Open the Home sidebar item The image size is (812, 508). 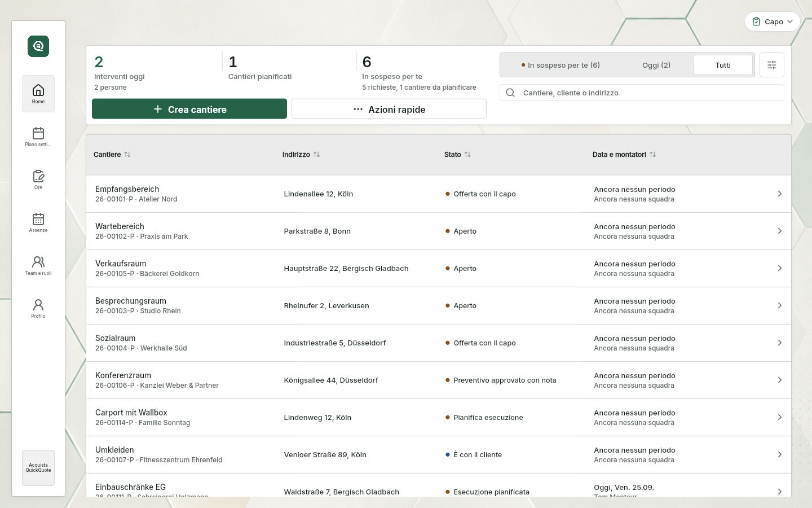coord(38,94)
